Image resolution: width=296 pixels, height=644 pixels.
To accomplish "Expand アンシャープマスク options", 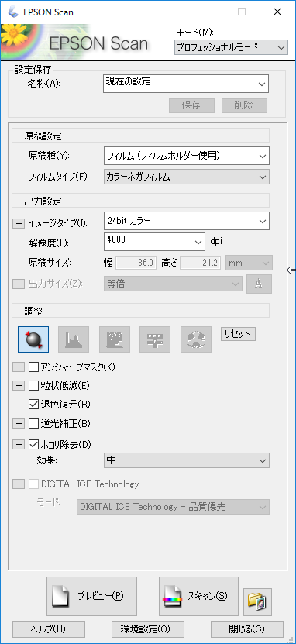I will (x=19, y=367).
